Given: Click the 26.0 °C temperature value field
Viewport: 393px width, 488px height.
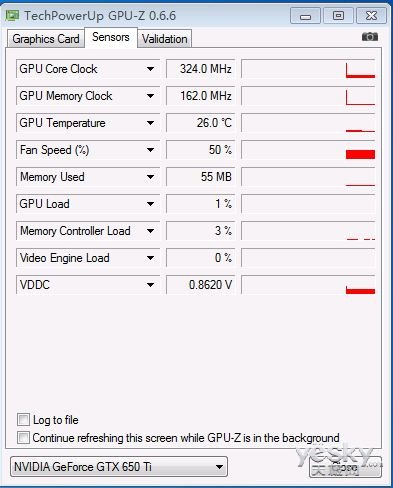Looking at the screenshot, I should 201,123.
